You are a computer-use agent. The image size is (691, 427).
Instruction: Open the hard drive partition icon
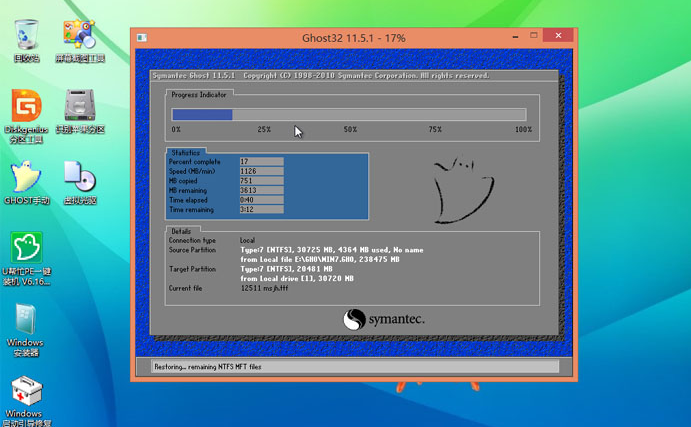pos(80,111)
